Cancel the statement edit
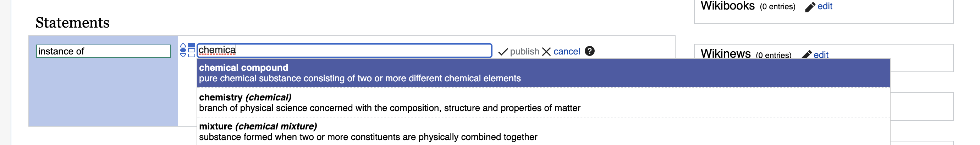Screen dimensions: 980x145 (567, 51)
